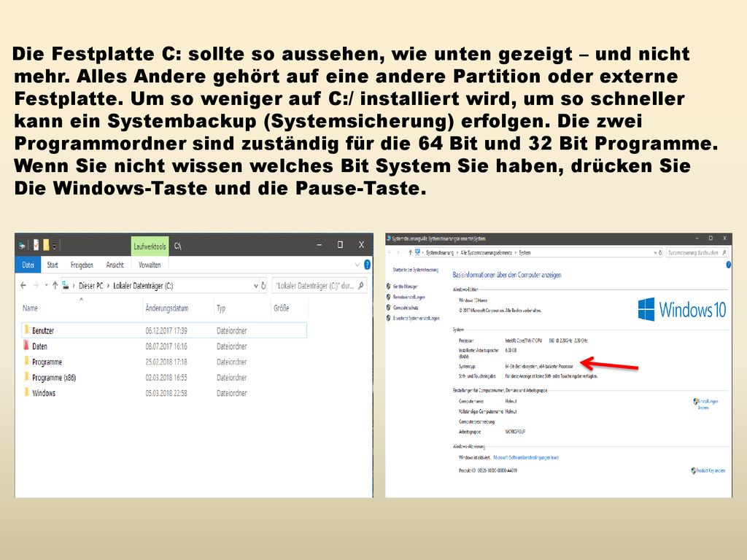Click shield icon beside Remoteeinstellungen
This screenshot has width=747, height=560.
pos(389,297)
